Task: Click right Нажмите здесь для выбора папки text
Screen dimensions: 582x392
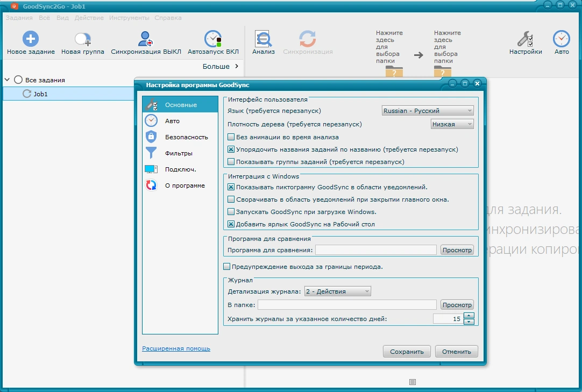Action: [x=448, y=47]
